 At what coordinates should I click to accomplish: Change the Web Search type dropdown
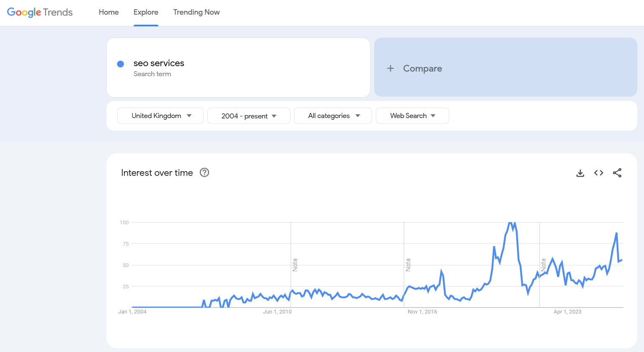[412, 116]
